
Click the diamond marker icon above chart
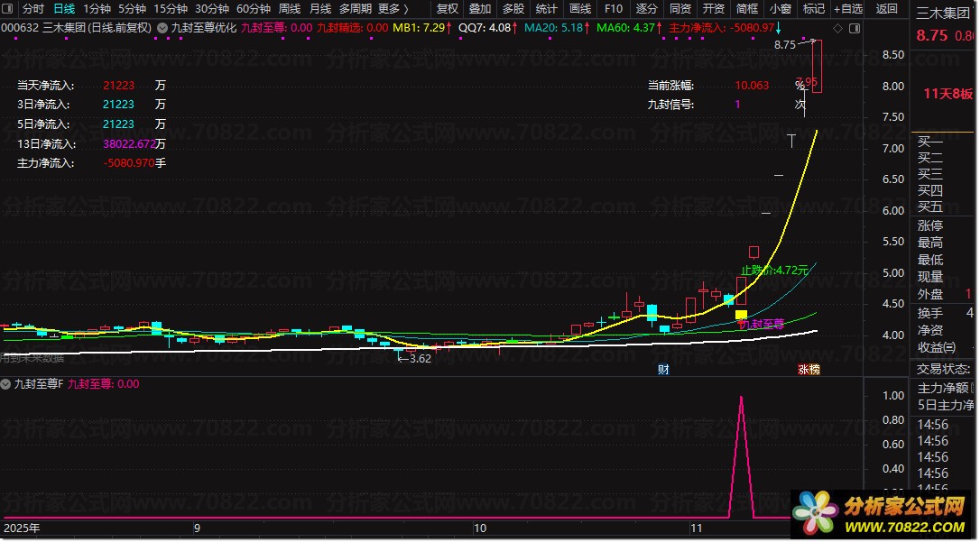[838, 28]
